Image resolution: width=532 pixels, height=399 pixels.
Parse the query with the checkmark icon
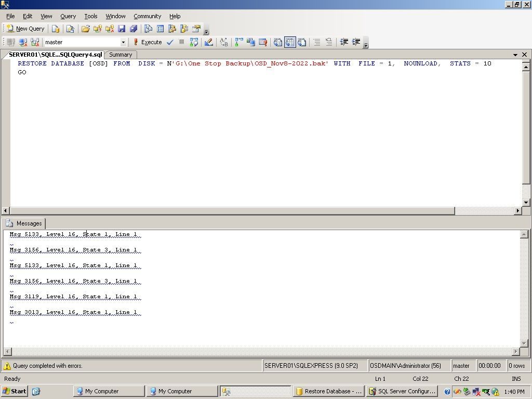(170, 42)
